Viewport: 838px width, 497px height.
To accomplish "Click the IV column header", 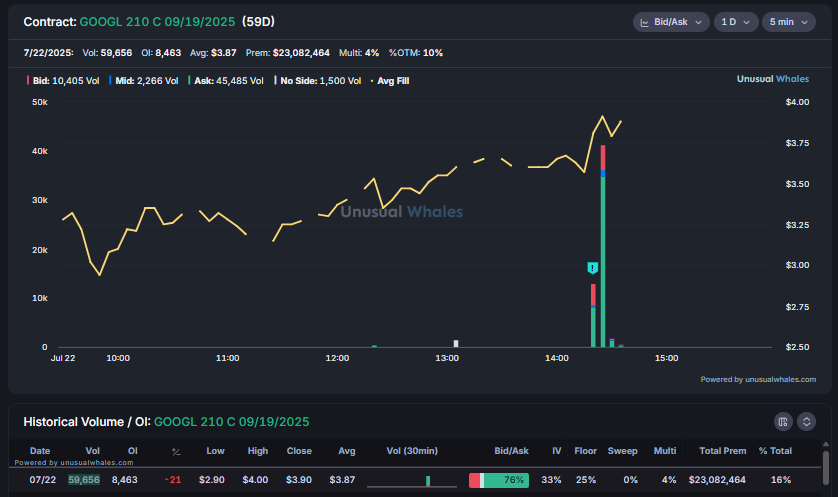I will (557, 451).
